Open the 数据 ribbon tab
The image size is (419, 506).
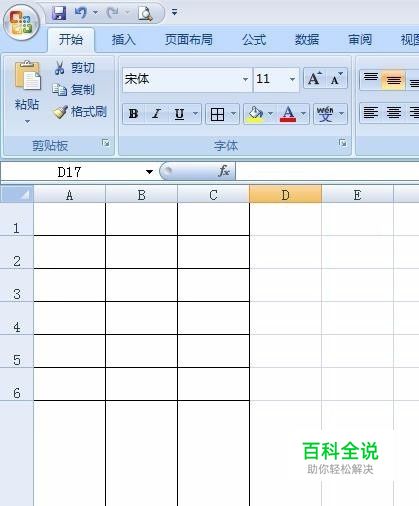(x=307, y=40)
